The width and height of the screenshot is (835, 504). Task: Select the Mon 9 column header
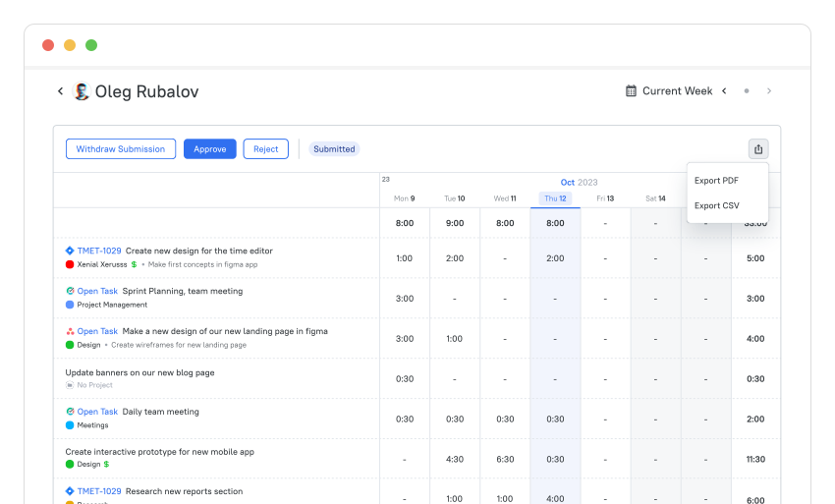[x=404, y=198]
